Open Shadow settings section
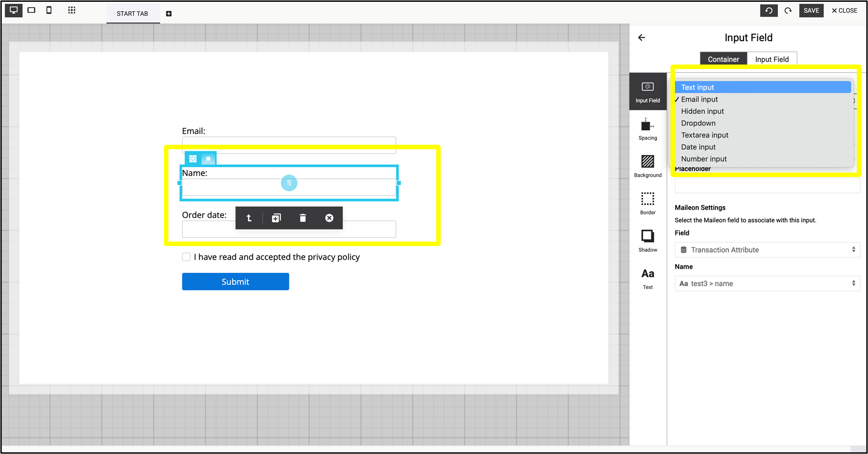 tap(648, 241)
